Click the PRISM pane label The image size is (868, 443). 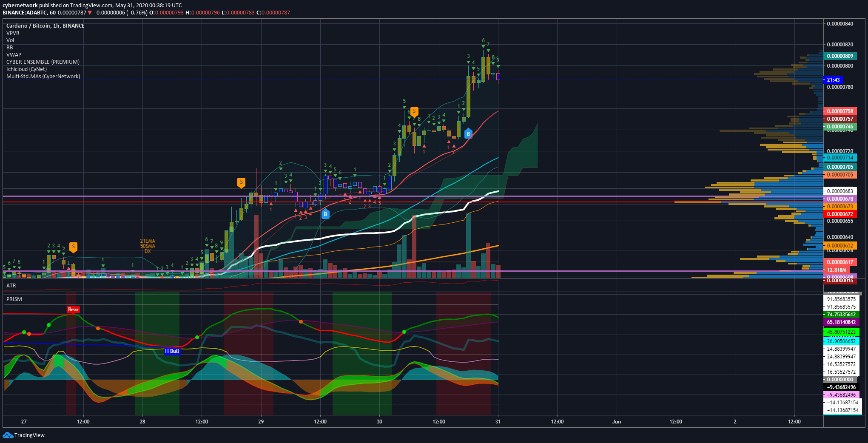(14, 299)
